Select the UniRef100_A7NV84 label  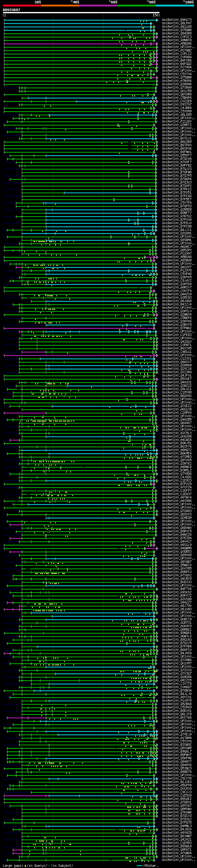[x=177, y=81]
